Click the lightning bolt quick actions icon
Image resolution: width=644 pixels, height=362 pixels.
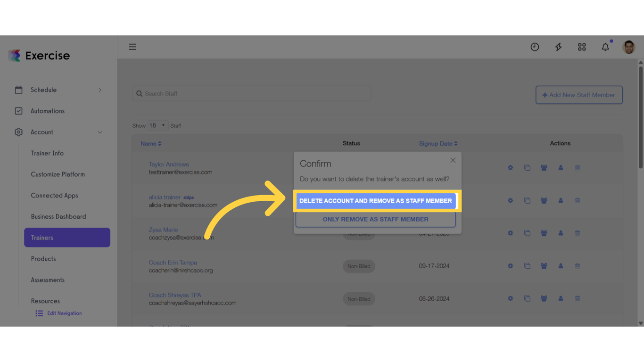558,47
